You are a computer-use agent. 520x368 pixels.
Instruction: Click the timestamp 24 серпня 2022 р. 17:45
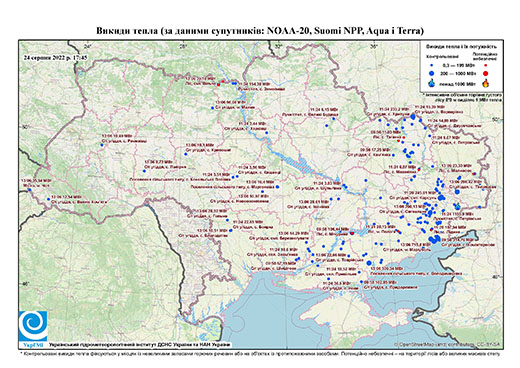[x=55, y=57]
